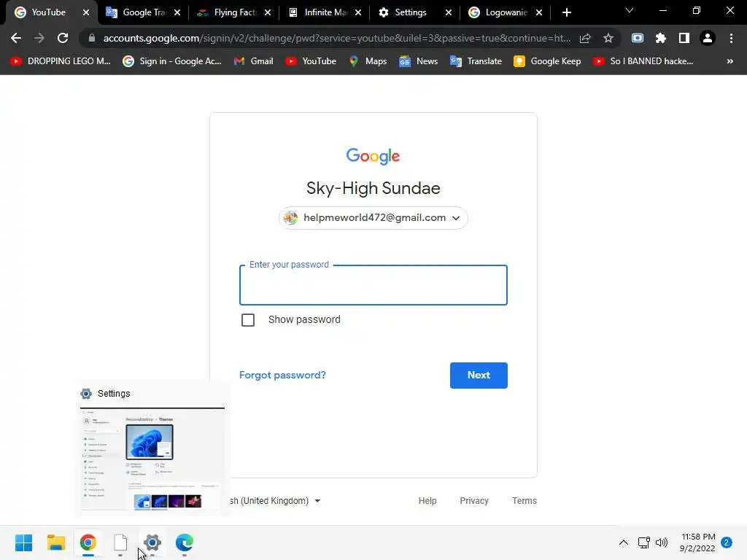This screenshot has width=747, height=560.
Task: Click the Chrome taskbar icon
Action: click(88, 542)
